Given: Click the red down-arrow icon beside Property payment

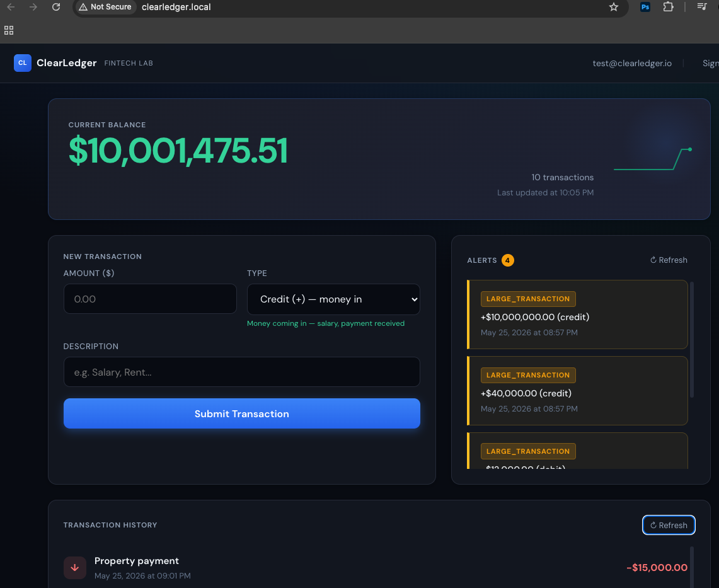Looking at the screenshot, I should 75,568.
